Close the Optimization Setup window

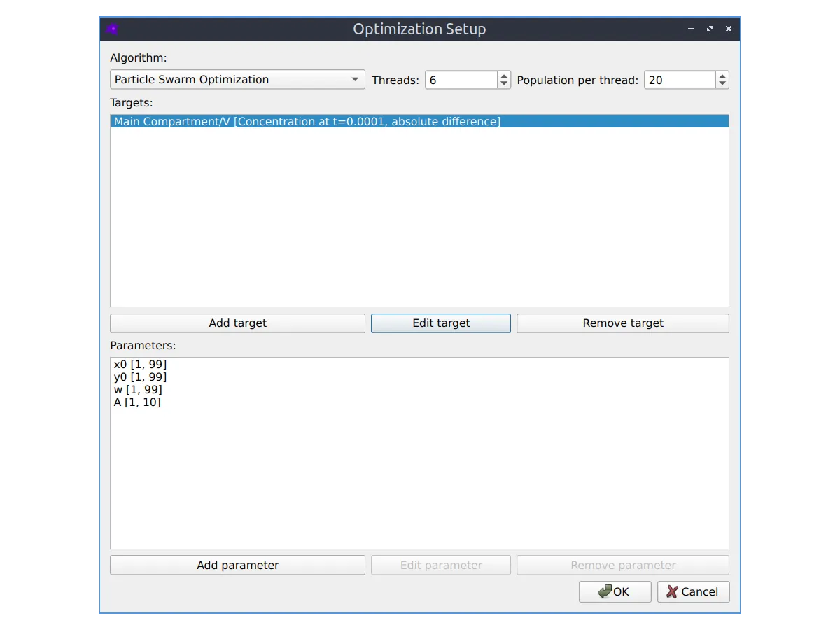[x=729, y=29]
